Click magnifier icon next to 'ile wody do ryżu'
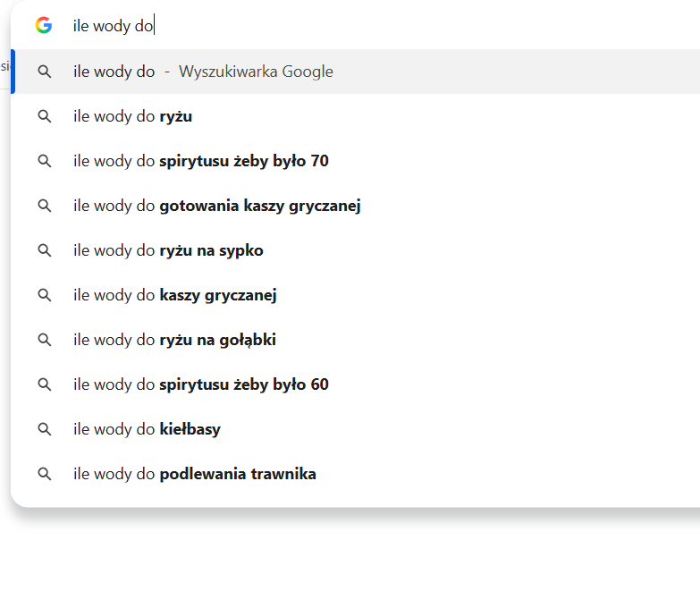This screenshot has height=608, width=700. click(x=44, y=116)
